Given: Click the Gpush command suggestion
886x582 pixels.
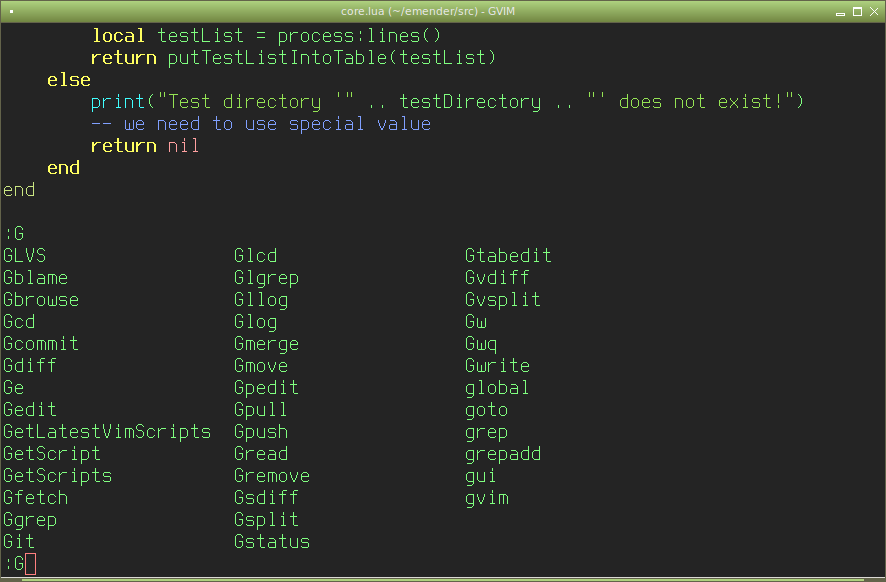Looking at the screenshot, I should (x=261, y=432).
